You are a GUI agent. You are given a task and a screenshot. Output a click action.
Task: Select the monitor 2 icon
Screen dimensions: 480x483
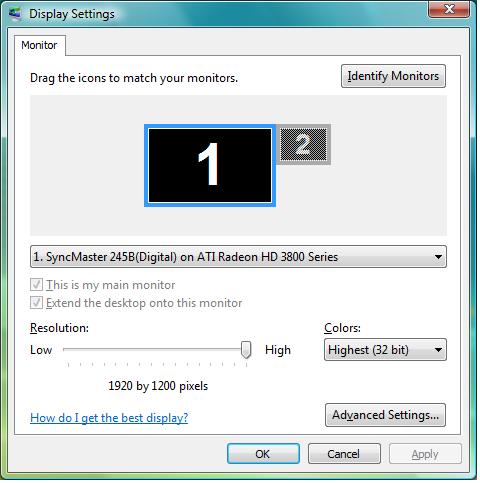[303, 144]
